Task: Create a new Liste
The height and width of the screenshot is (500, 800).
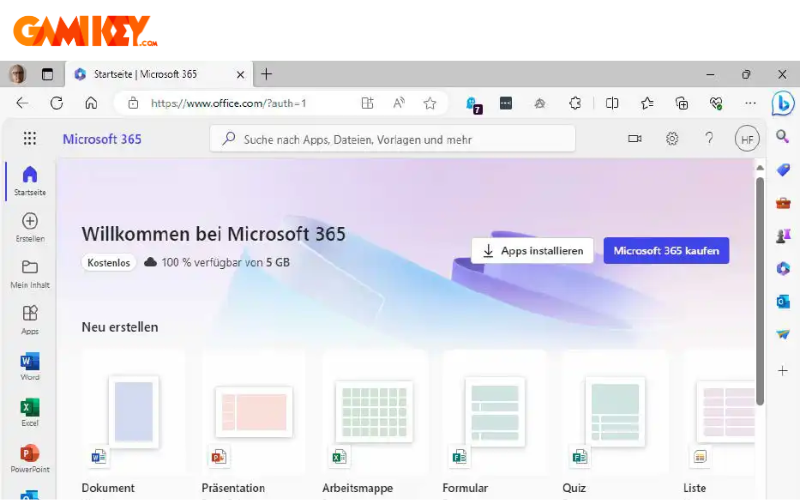Action: pyautogui.click(x=719, y=421)
